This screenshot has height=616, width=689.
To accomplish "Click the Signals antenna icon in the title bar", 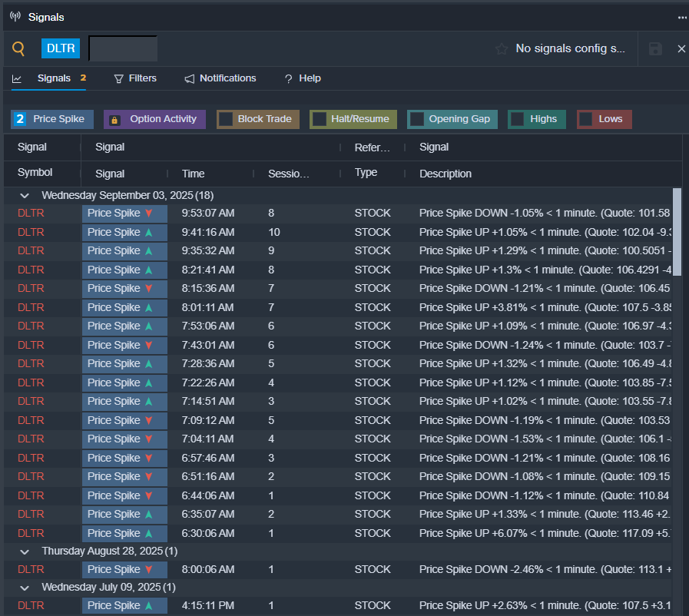I will pyautogui.click(x=15, y=17).
